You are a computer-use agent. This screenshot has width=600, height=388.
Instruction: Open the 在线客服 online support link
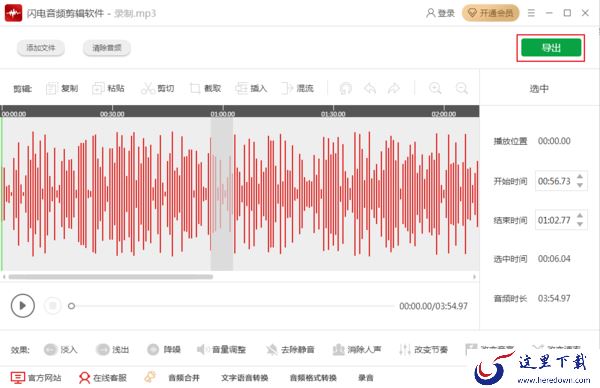[103, 378]
